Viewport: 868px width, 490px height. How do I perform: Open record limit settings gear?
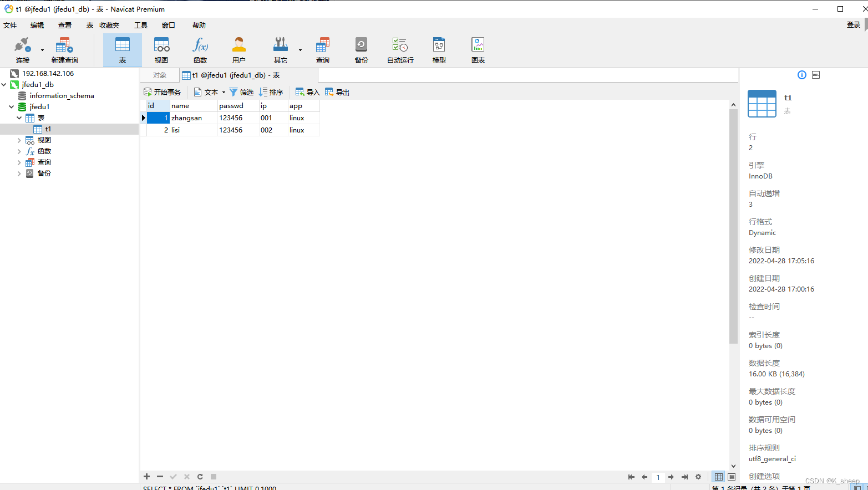tap(698, 477)
